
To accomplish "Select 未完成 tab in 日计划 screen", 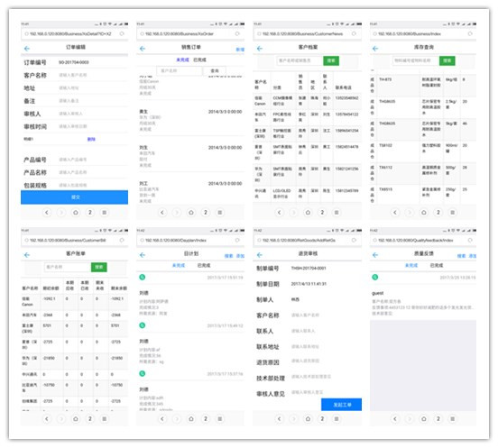I will coord(179,265).
